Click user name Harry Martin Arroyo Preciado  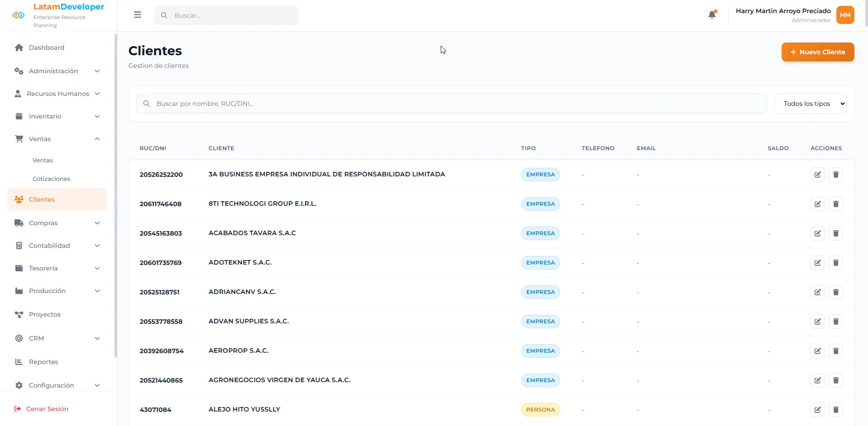(x=783, y=11)
